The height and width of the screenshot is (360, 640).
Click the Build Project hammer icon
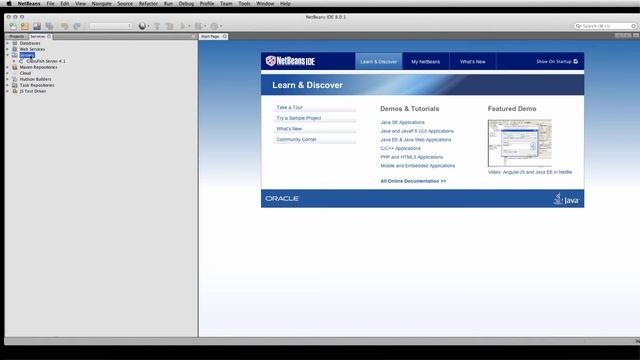point(157,26)
